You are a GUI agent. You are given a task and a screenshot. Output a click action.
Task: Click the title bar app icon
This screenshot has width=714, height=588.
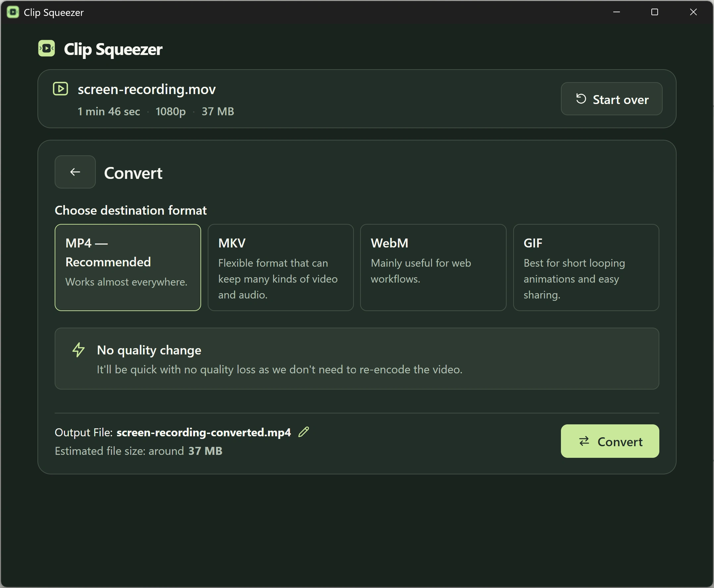pyautogui.click(x=13, y=12)
